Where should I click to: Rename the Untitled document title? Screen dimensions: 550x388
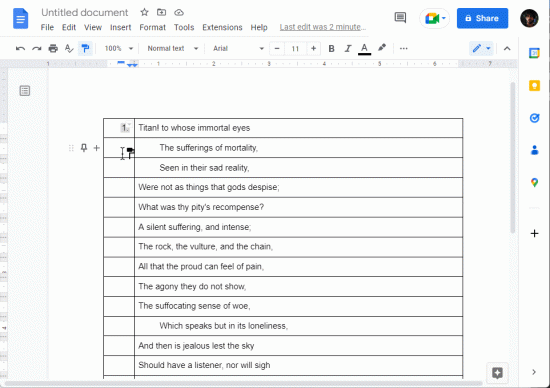click(x=85, y=12)
